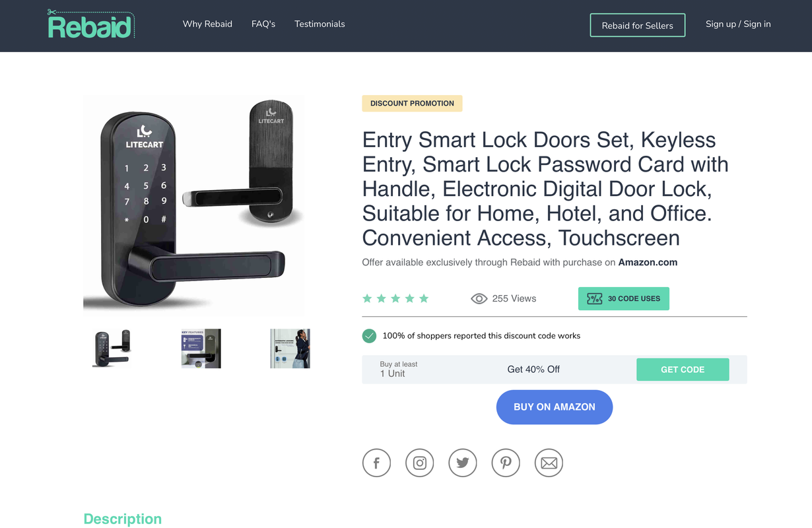The image size is (812, 528).
Task: Click the Rebaid logo
Action: 91,24
